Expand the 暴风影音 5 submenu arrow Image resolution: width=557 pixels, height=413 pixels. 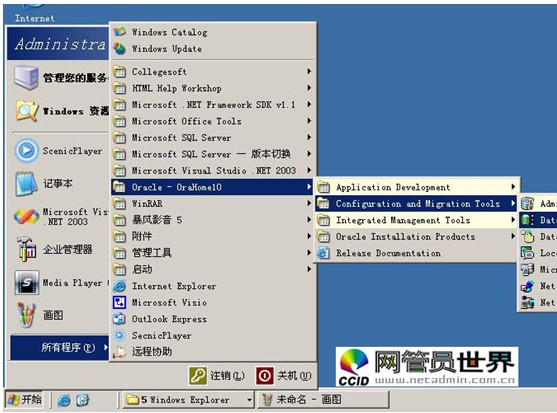309,220
